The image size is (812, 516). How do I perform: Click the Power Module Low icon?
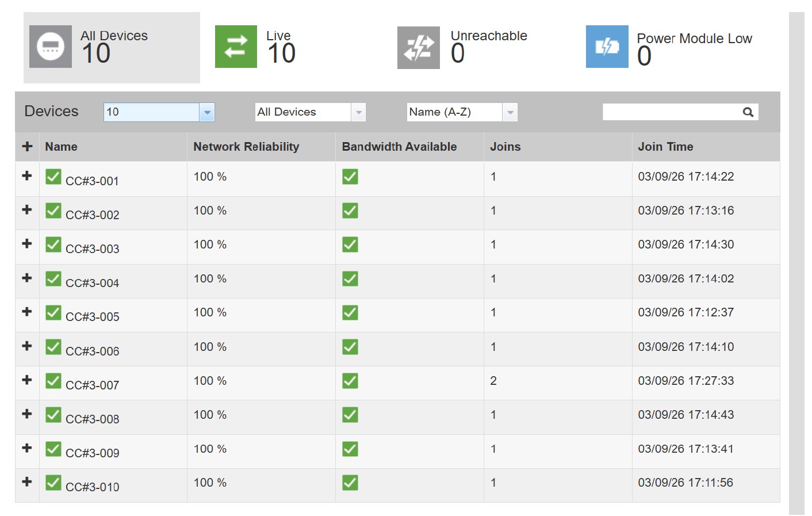tap(607, 47)
